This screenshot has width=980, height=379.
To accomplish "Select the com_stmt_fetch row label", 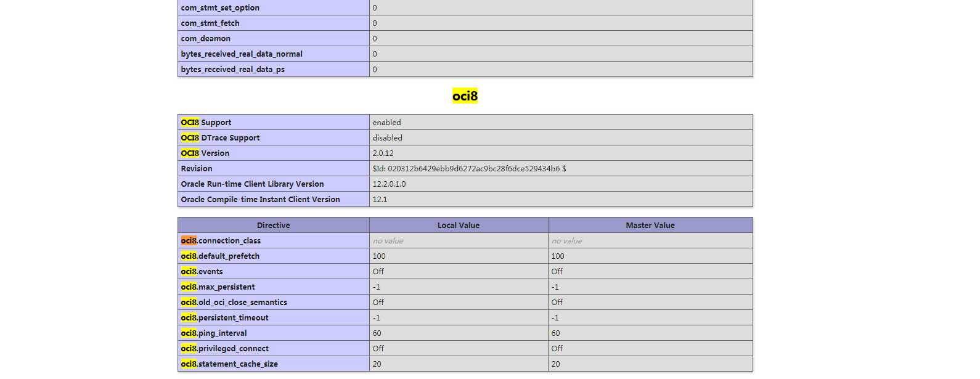I will point(210,23).
